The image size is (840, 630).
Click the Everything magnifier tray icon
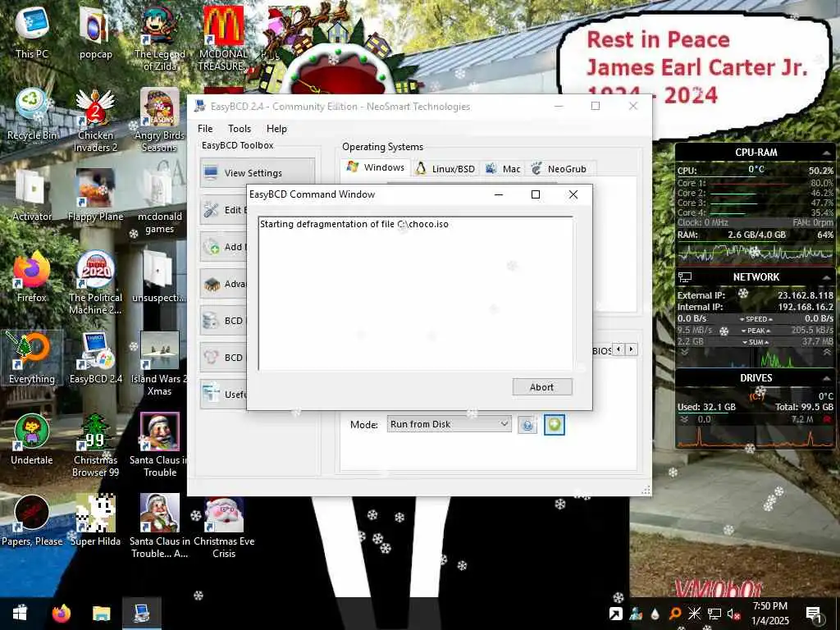(x=674, y=614)
